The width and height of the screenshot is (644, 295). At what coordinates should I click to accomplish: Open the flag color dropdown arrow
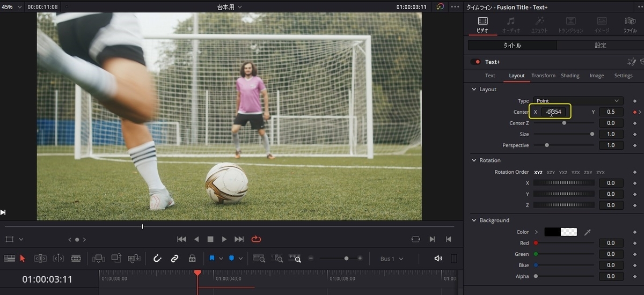click(x=221, y=259)
